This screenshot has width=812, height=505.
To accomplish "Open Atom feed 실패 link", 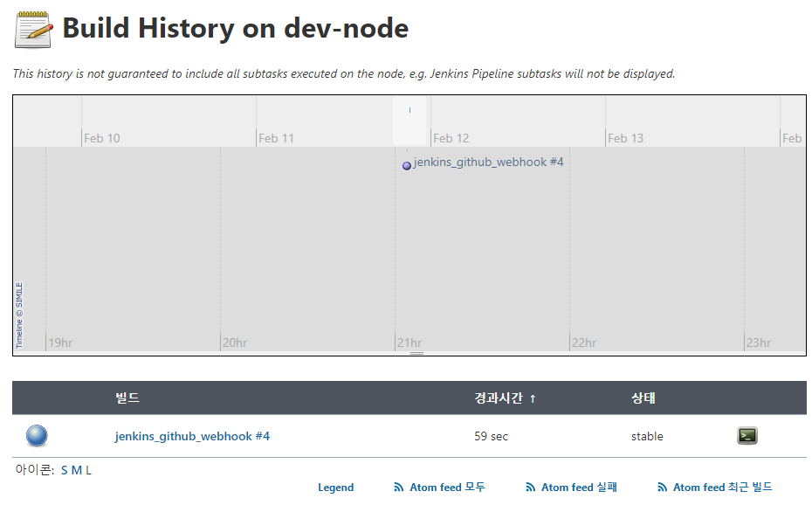I will pos(579,488).
